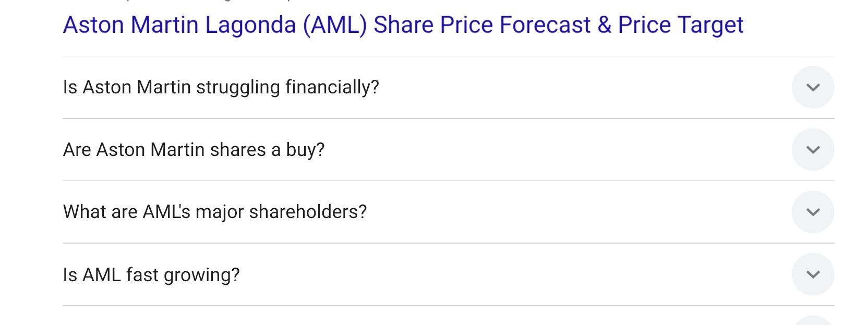The image size is (868, 325).
Task: Click 'Aston Martin Lagonda (AML)' in the blue heading
Action: click(x=215, y=25)
